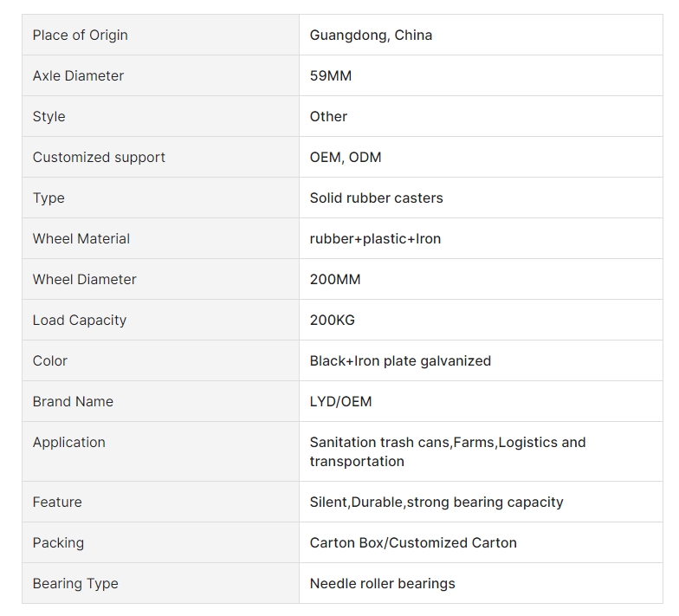
Task: Click the Color row label
Action: [x=50, y=360]
